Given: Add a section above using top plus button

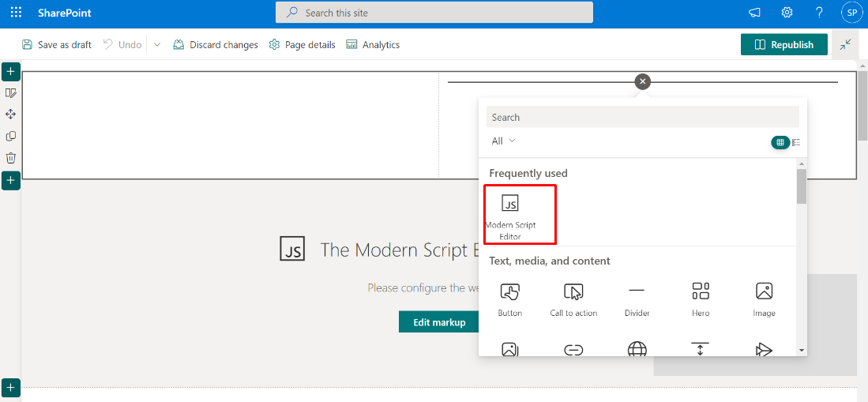Looking at the screenshot, I should coord(11,71).
